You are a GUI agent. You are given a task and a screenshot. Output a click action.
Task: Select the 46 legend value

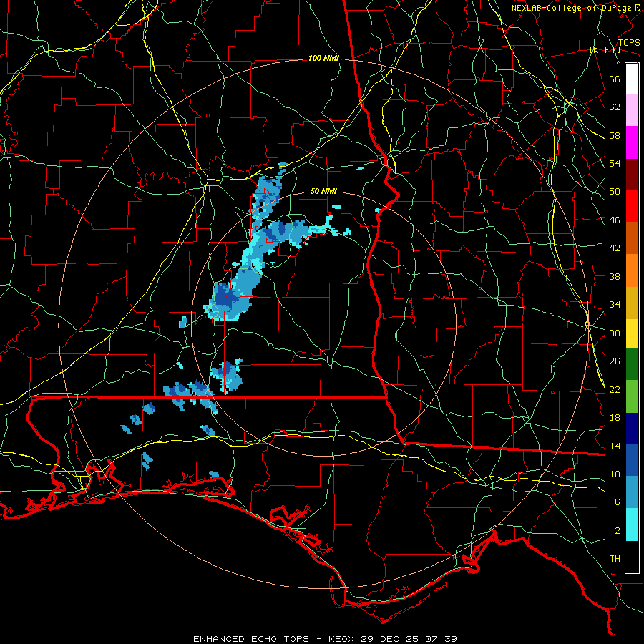tap(615, 220)
